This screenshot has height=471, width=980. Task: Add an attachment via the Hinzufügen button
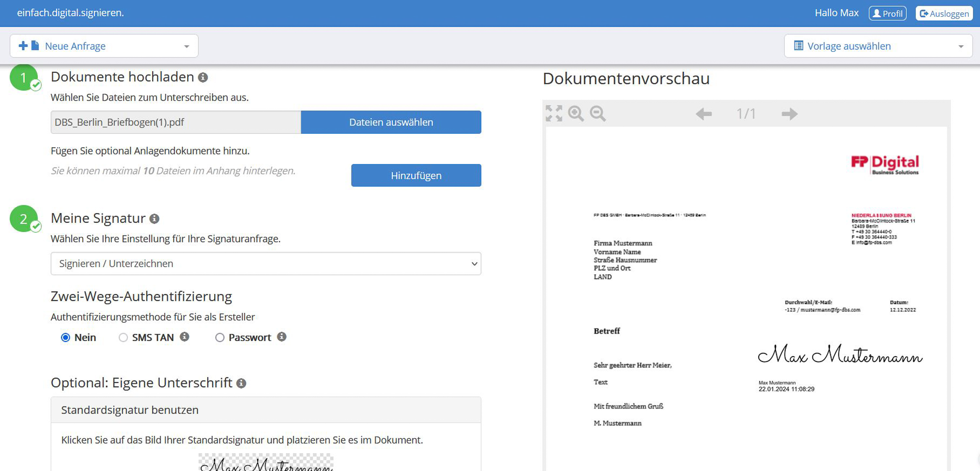(x=416, y=175)
